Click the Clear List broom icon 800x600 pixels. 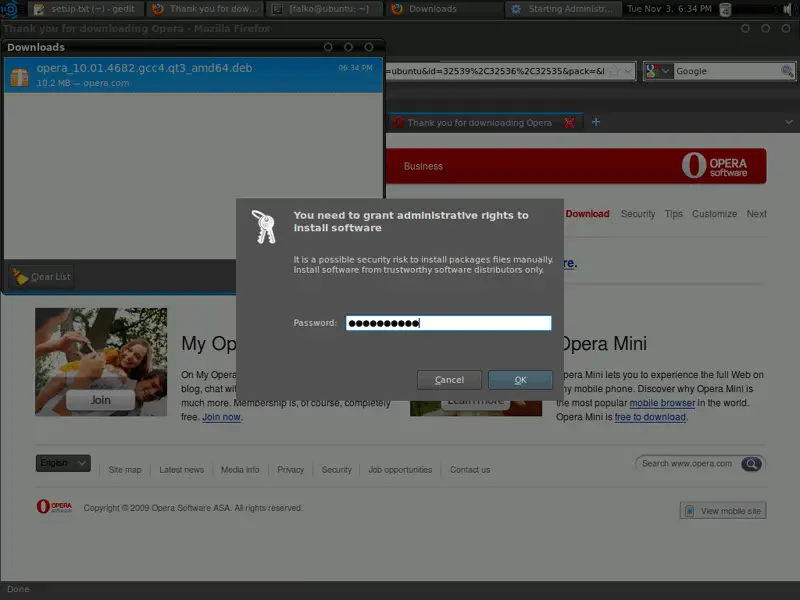[x=20, y=277]
